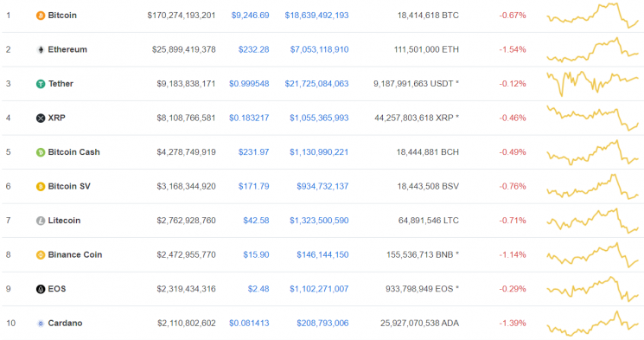Click Ethereum price $232.28
Viewport: 644px width, 340px height.
point(253,49)
